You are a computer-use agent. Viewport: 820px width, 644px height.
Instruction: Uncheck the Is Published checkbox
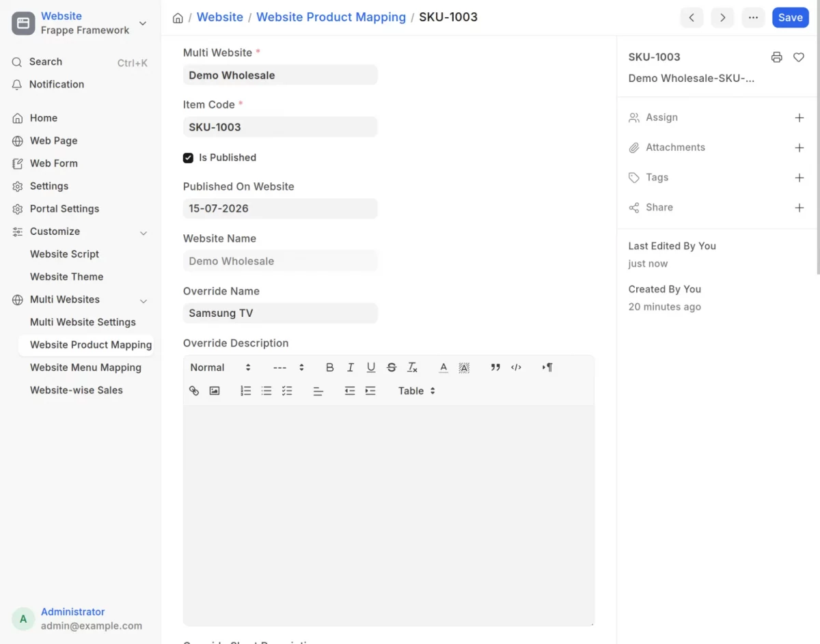point(188,158)
